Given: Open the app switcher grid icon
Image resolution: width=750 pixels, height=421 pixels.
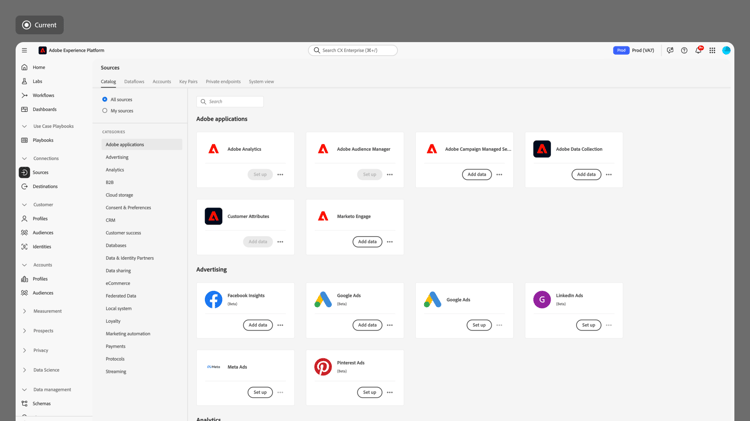Looking at the screenshot, I should click(712, 50).
